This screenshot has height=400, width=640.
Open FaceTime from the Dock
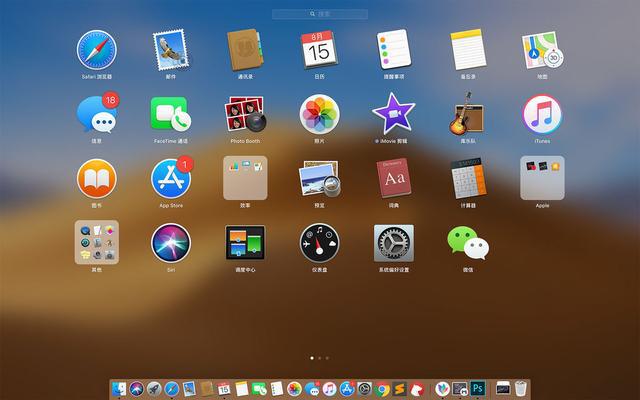pyautogui.click(x=259, y=389)
